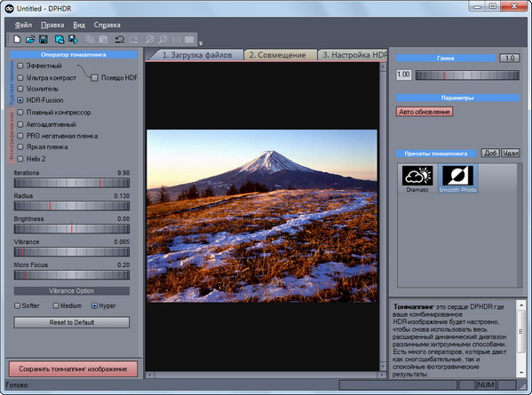
Task: Click the Save floppy disk icon
Action: [44, 39]
